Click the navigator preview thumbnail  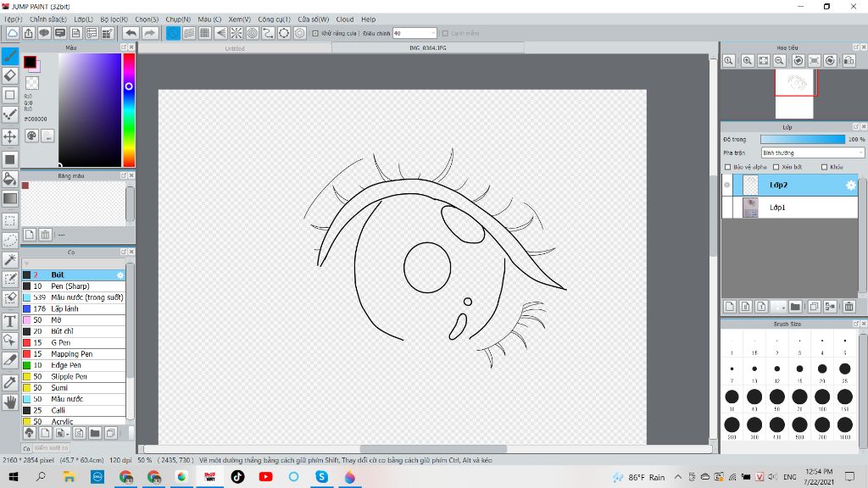click(794, 93)
